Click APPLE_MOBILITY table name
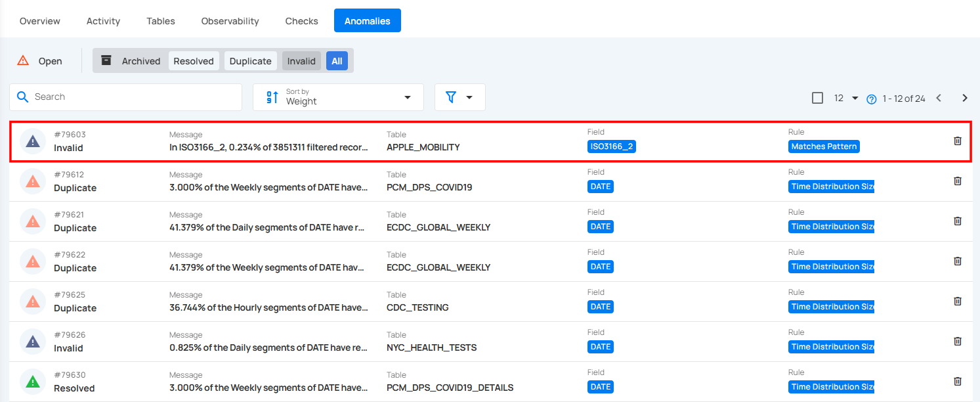 click(x=423, y=147)
